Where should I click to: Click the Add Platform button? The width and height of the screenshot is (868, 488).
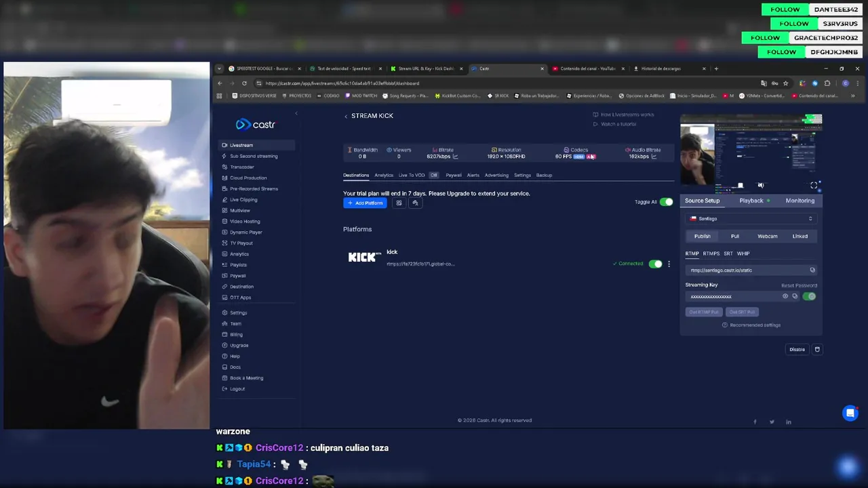[x=365, y=203]
